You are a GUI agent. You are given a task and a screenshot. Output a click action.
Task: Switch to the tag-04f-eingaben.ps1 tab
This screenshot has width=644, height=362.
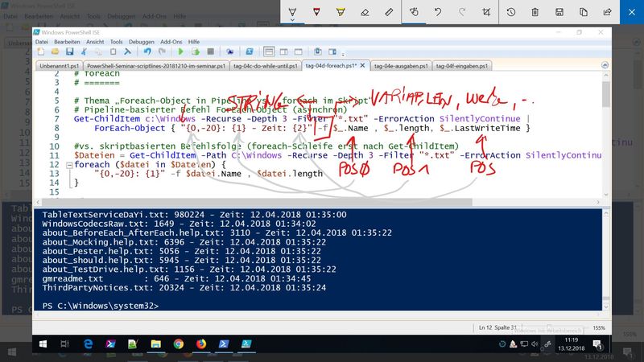(x=462, y=66)
